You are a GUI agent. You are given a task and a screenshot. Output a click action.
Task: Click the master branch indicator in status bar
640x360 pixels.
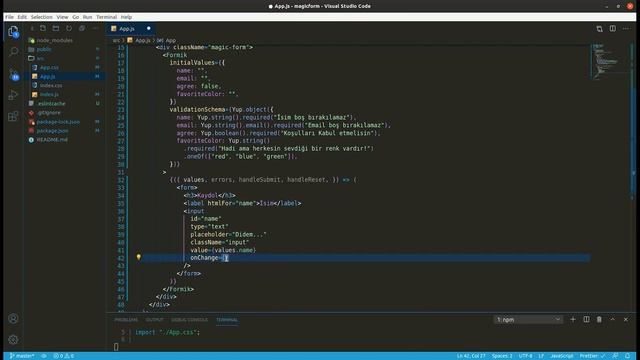(x=22, y=356)
